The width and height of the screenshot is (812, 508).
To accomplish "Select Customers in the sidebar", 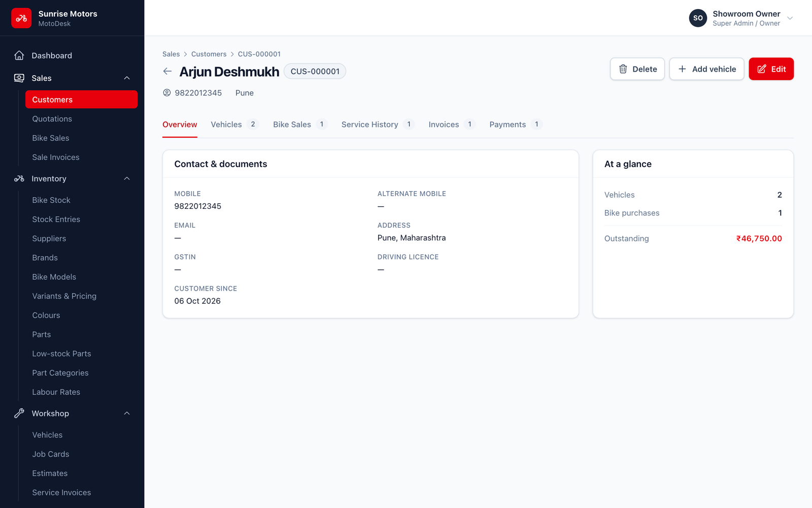I will pyautogui.click(x=81, y=100).
